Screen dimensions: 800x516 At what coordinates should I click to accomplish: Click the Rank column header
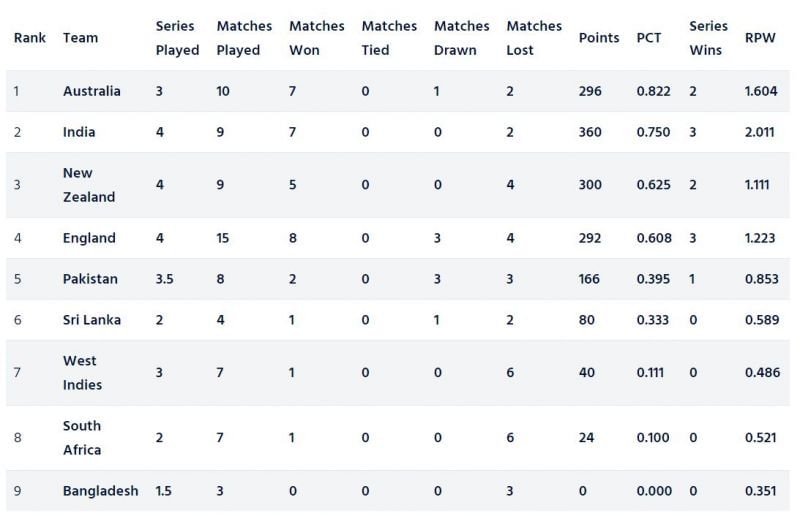point(29,38)
